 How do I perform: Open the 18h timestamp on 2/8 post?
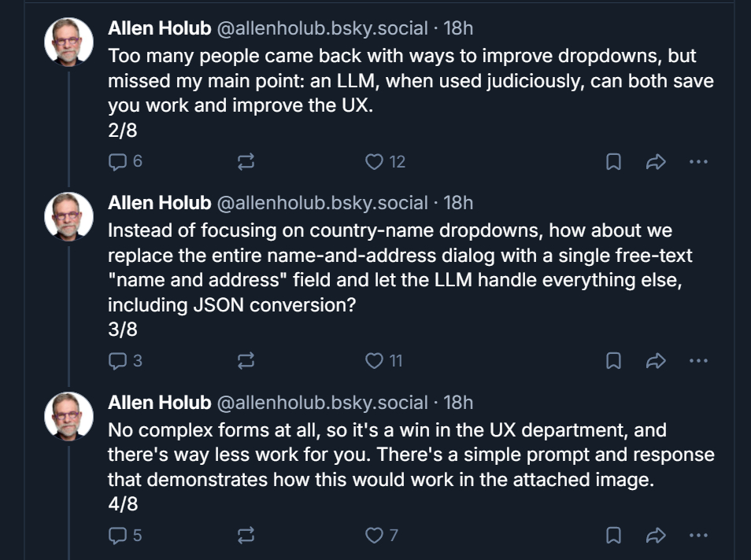click(x=458, y=29)
